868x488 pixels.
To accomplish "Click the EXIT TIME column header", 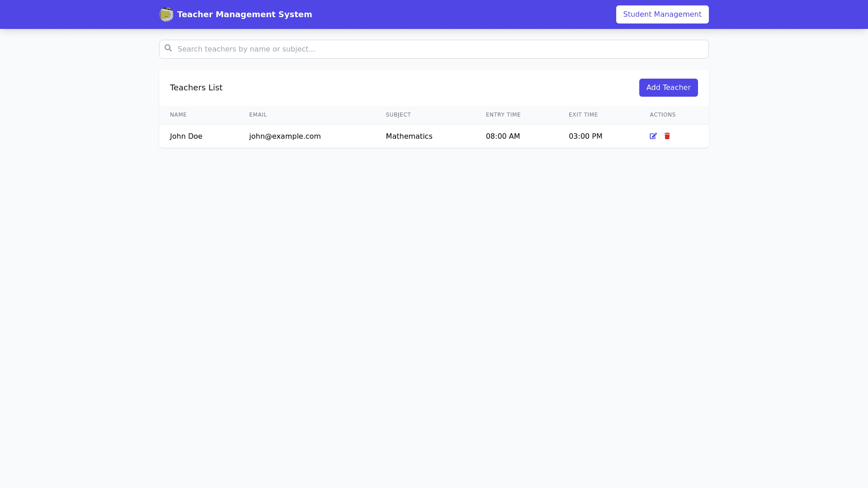I will [583, 115].
